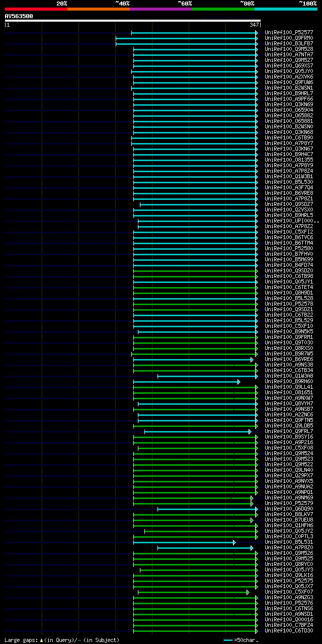Select hit label UniRef100_B9HRL7
Image resolution: width=322 pixels, height=644 pixels.
pyautogui.click(x=289, y=94)
